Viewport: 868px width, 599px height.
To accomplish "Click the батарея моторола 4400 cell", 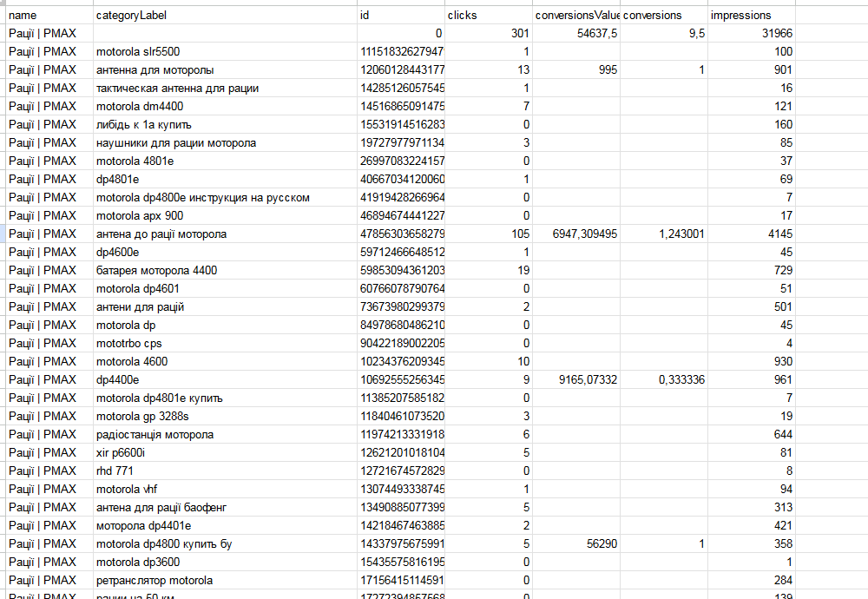I will [x=224, y=271].
